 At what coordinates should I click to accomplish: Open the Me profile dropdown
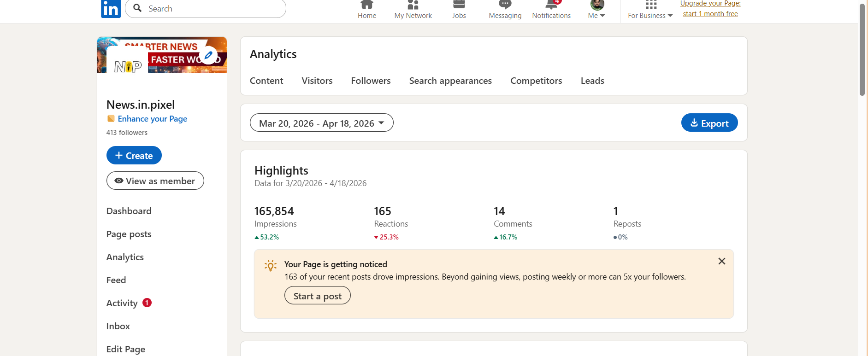pyautogui.click(x=597, y=10)
